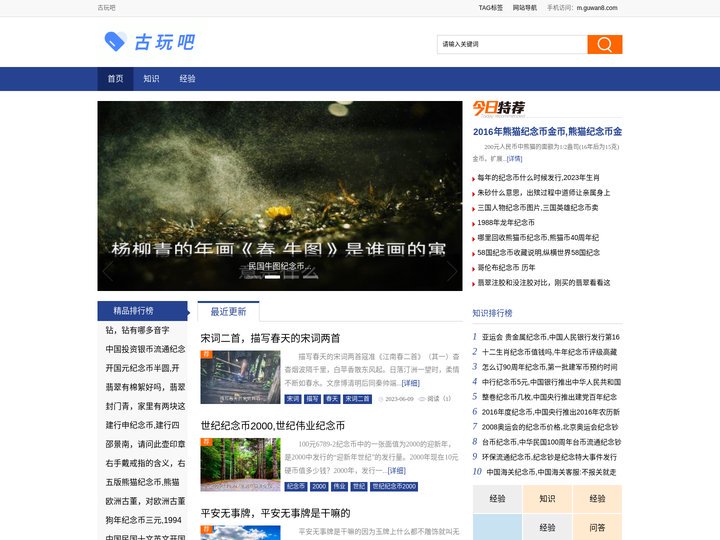Select the 最近更新 tab
Screen dimensions: 720x540
click(228, 312)
